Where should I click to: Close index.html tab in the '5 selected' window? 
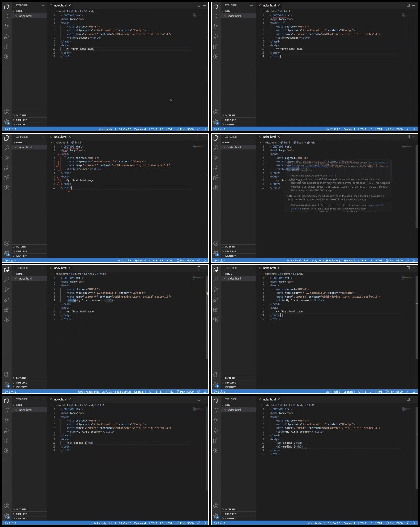tap(69, 268)
